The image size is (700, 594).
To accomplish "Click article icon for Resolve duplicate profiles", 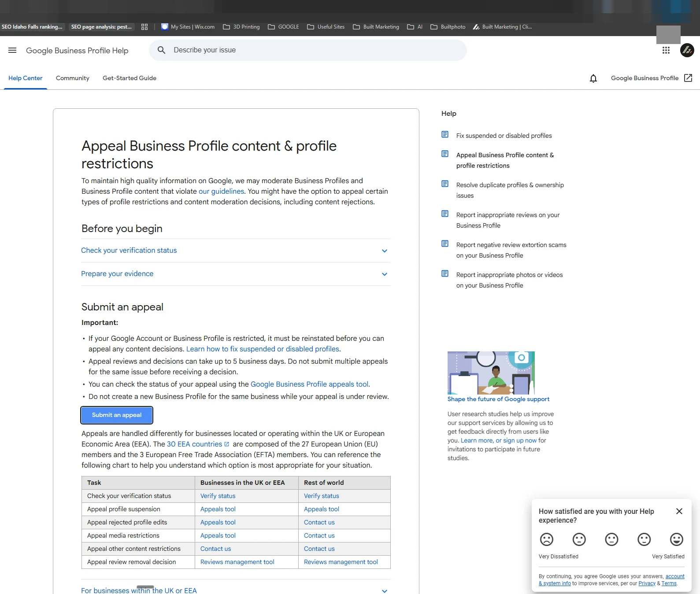I will point(445,184).
